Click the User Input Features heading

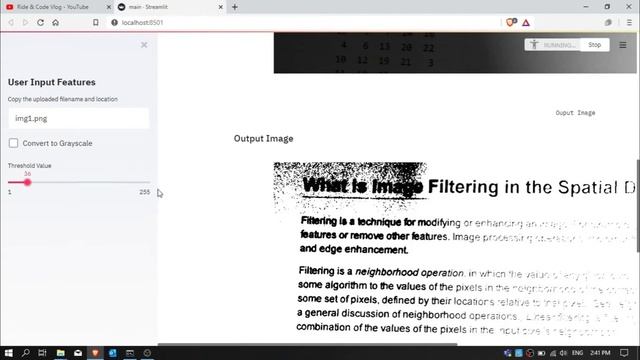click(51, 82)
